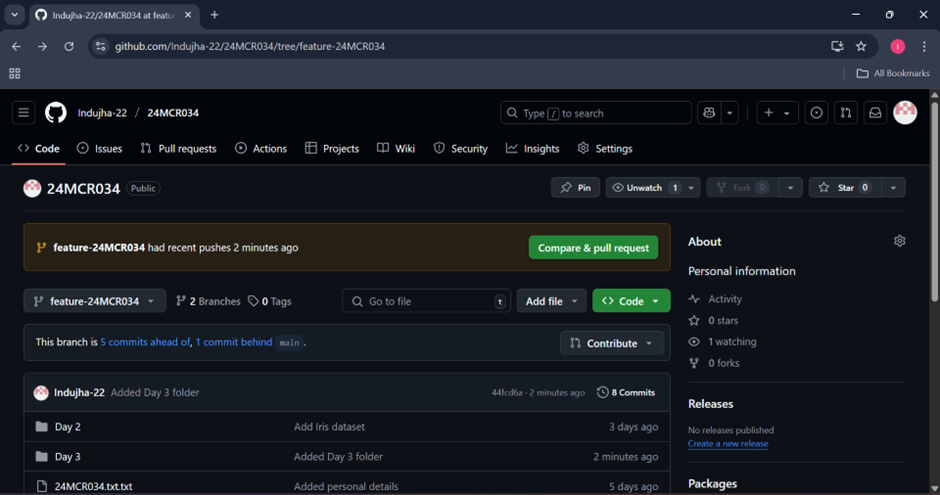Expand the Star lists dropdown arrow

[893, 188]
